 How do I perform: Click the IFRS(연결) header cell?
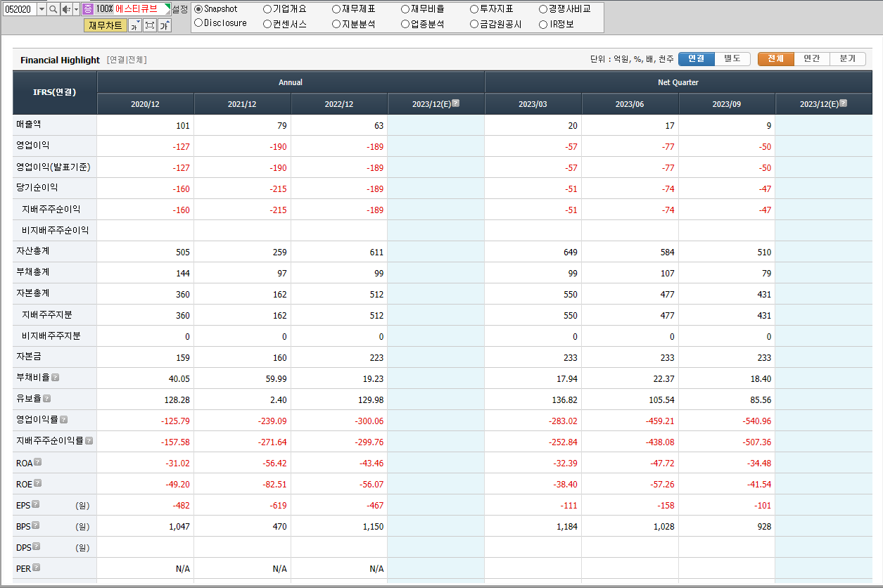tap(55, 92)
